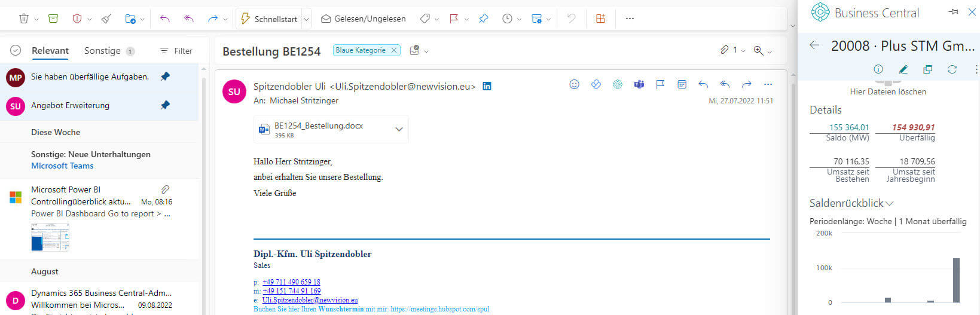Go back with Business Central arrow
Viewport: 980px width, 315px height.
tap(814, 45)
